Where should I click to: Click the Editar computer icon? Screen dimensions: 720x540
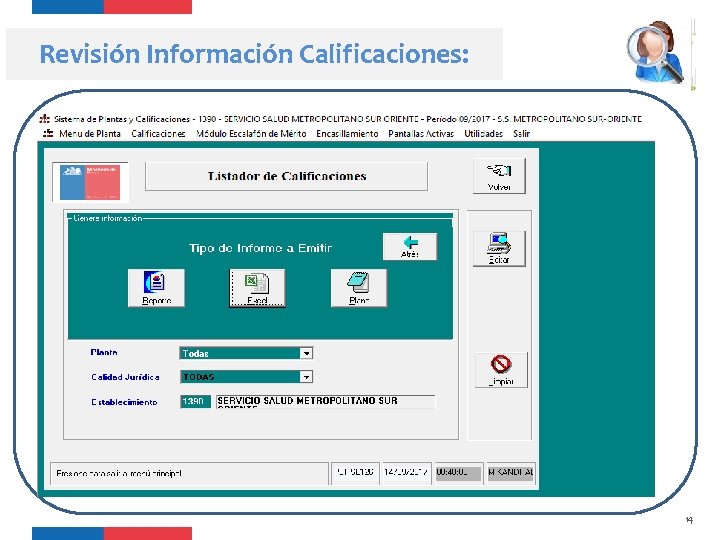point(499,248)
